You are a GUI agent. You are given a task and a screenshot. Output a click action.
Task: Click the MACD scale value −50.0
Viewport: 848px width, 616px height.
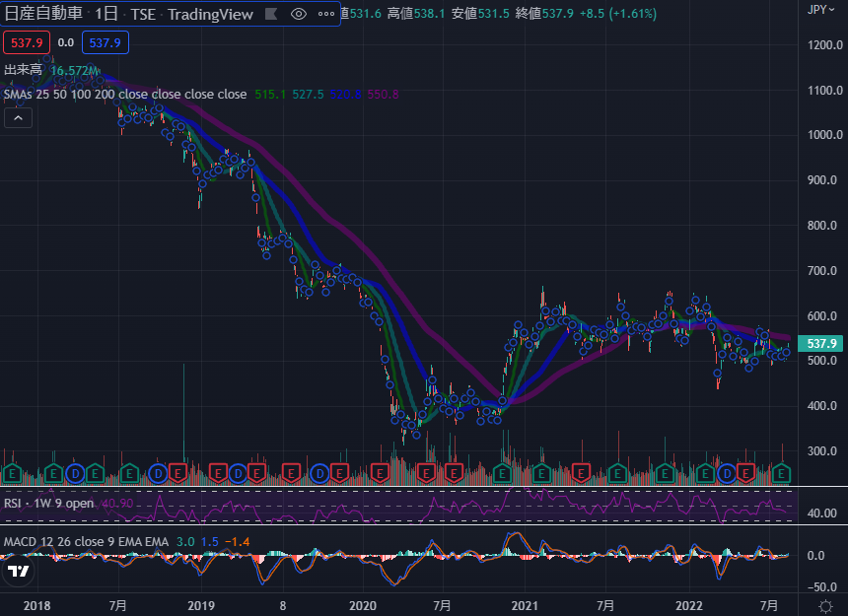coord(822,586)
